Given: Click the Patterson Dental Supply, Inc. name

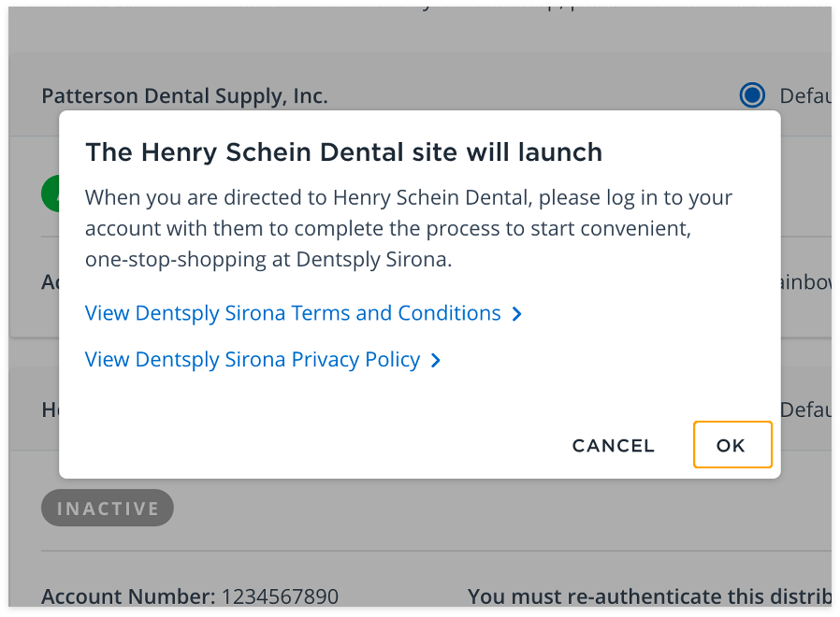Looking at the screenshot, I should [x=184, y=95].
